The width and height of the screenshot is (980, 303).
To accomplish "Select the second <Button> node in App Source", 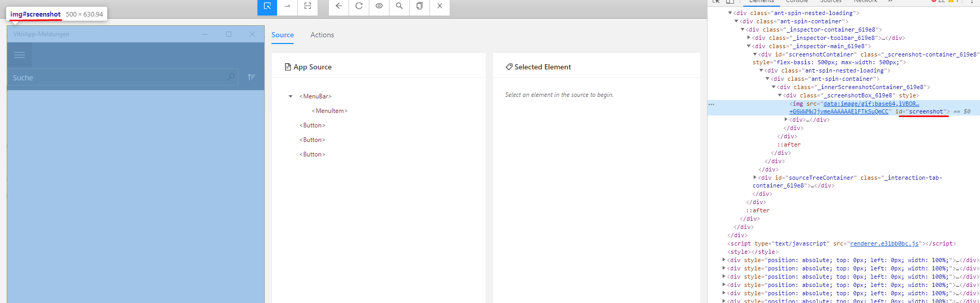I will tap(312, 140).
